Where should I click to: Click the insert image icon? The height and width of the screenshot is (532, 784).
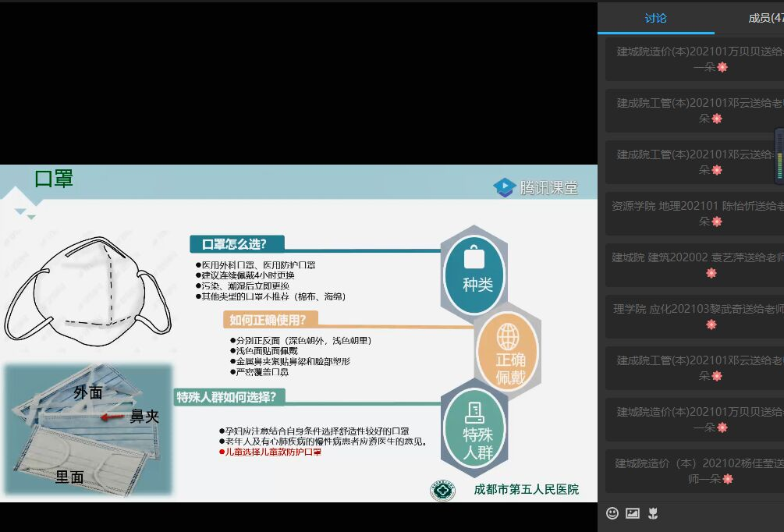click(633, 513)
